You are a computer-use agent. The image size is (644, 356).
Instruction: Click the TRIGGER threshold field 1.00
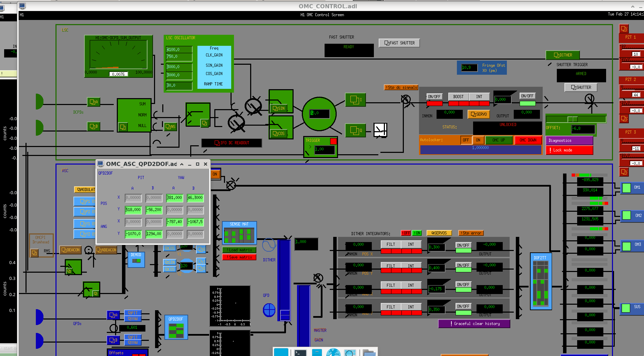click(324, 149)
